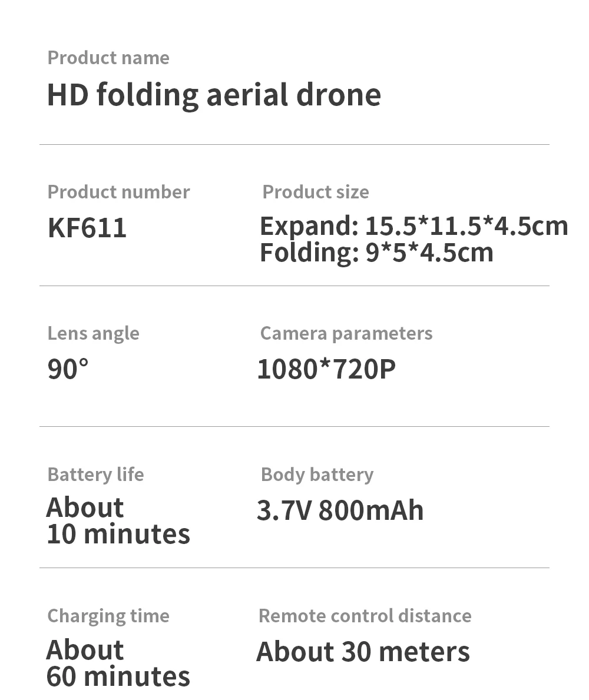This screenshot has width=589, height=700.
Task: Select the Folding 9*5*4.5cm dimension text
Action: coord(376,253)
